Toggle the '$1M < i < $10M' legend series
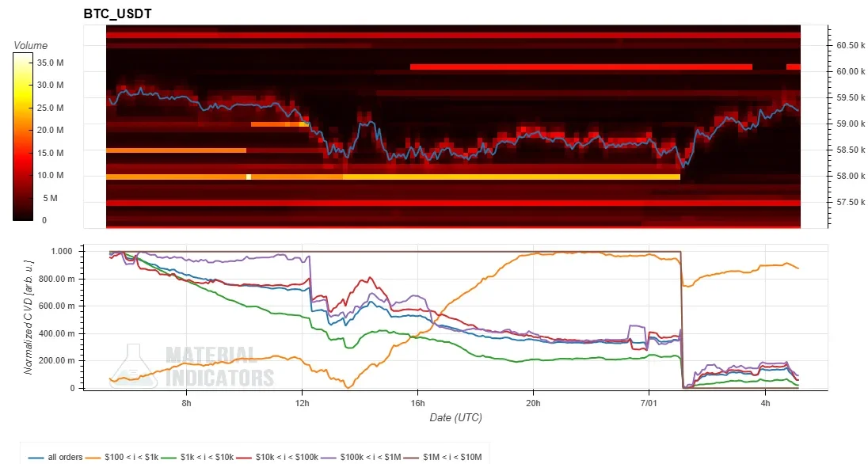The width and height of the screenshot is (868, 464). (443, 458)
